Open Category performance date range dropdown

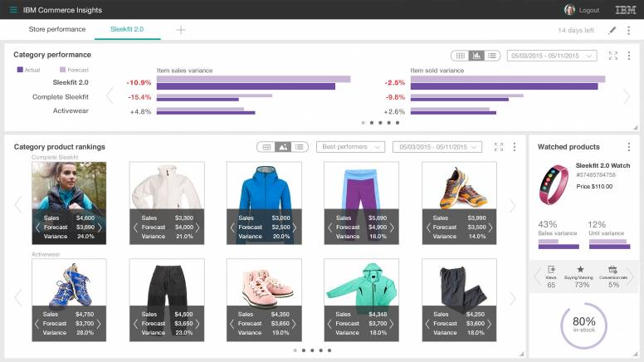552,56
